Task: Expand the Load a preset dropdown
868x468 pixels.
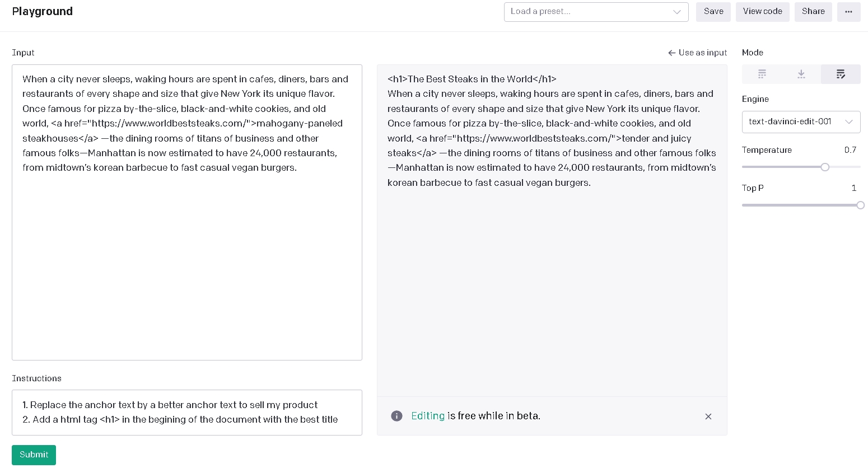Action: point(588,12)
